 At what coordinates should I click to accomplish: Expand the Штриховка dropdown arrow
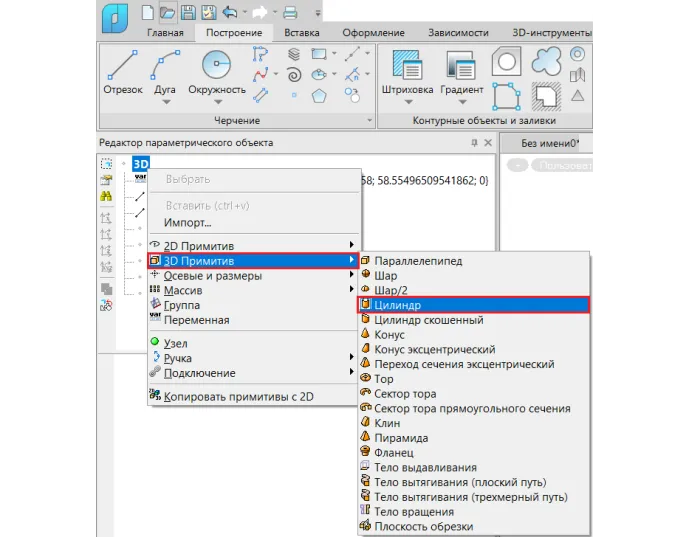(408, 102)
